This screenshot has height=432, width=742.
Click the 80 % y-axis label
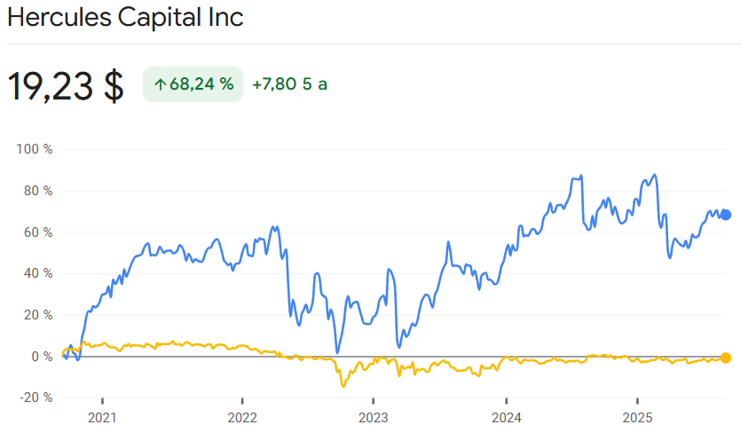click(37, 190)
